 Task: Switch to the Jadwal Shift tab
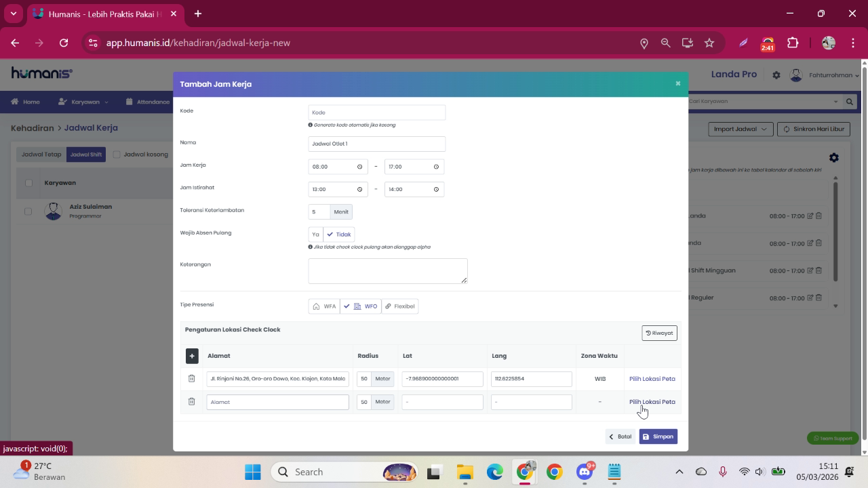tap(86, 155)
